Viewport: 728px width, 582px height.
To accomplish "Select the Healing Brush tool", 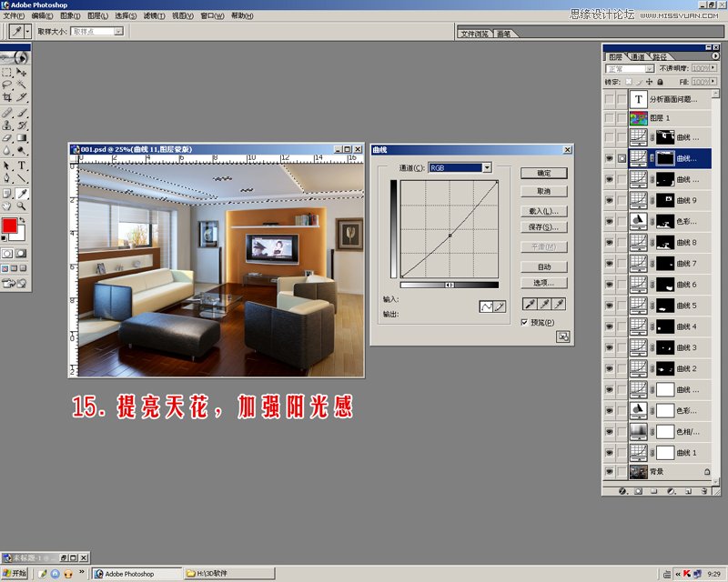I will (x=7, y=113).
